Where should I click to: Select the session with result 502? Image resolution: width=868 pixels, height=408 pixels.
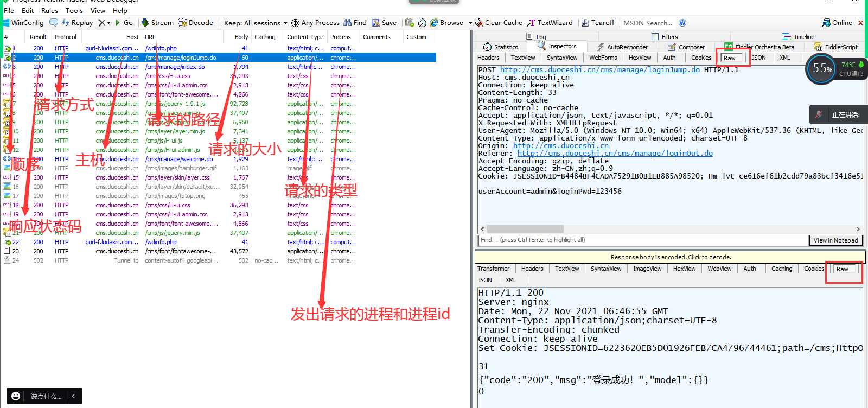219,260
